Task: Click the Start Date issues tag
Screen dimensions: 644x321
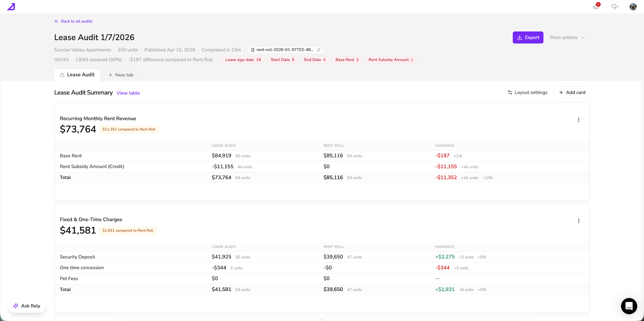Action: 282,60
